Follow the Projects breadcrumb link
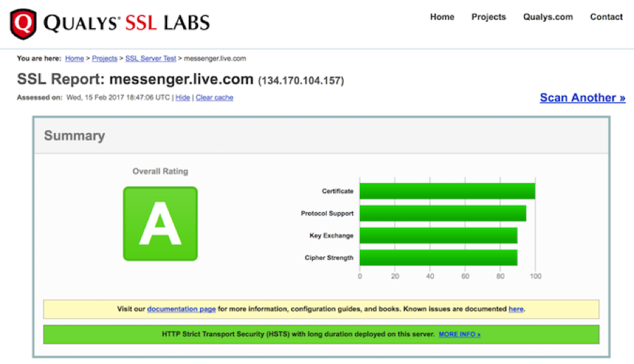 pyautogui.click(x=104, y=58)
